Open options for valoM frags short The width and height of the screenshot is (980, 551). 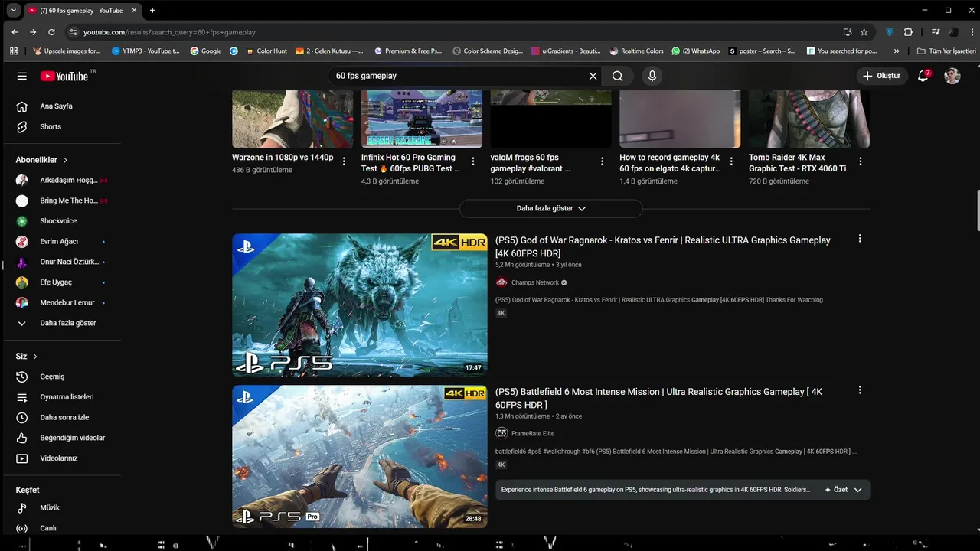pos(603,161)
